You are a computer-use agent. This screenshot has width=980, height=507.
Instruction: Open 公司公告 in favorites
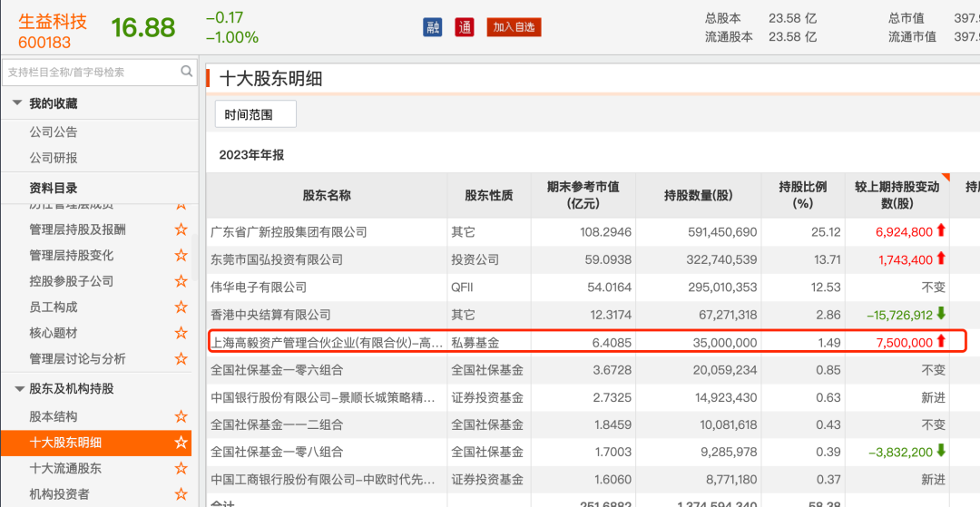pos(54,132)
